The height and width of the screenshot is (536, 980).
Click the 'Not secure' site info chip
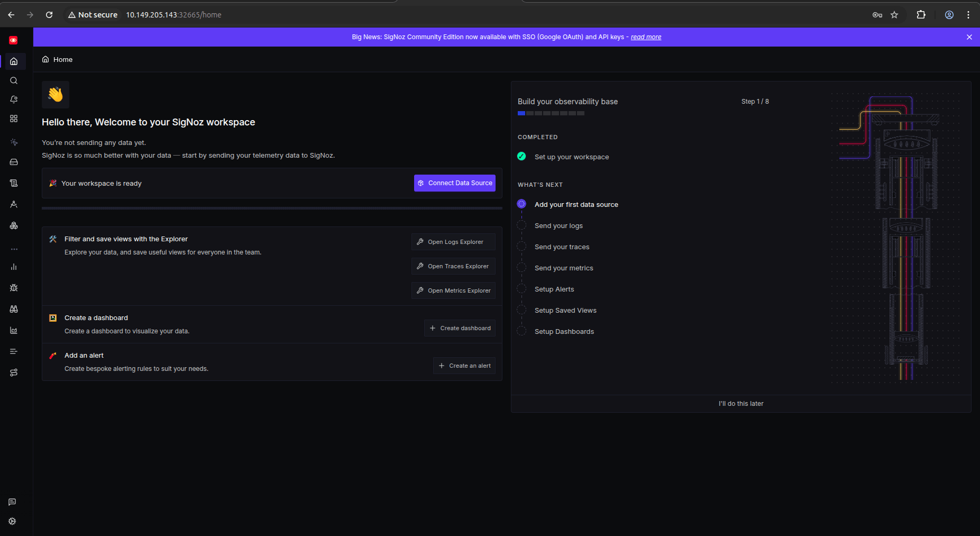click(93, 15)
